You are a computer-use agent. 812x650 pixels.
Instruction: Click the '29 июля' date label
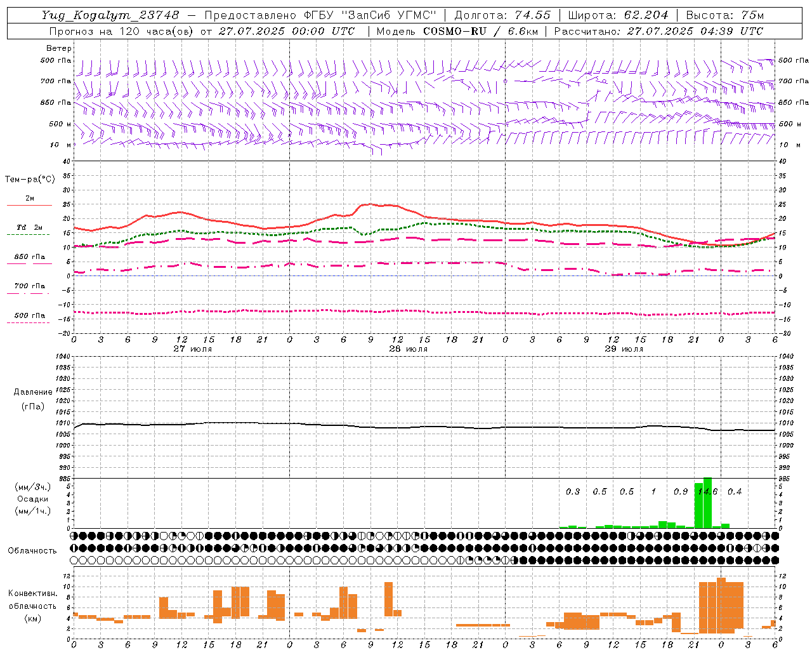[x=624, y=349]
